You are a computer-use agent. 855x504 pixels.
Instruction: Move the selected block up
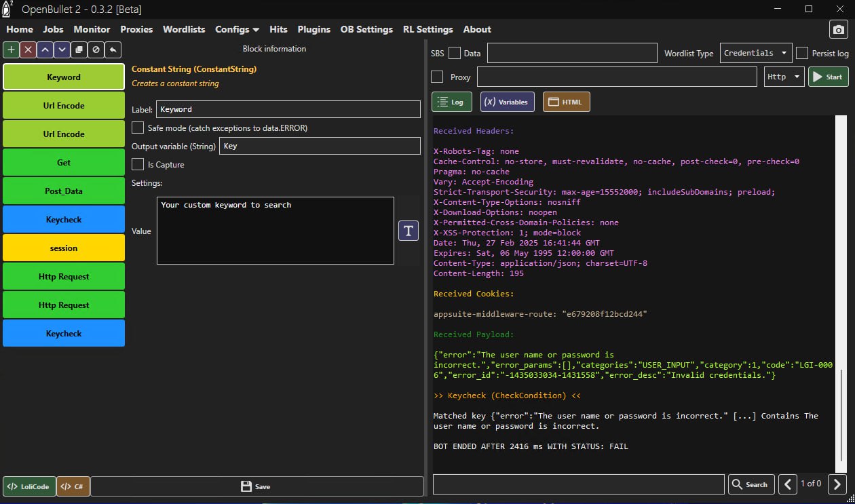45,50
